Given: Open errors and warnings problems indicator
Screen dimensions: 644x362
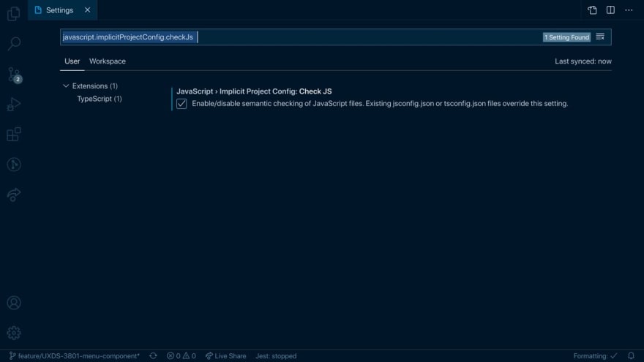Looking at the screenshot, I should pos(181,356).
